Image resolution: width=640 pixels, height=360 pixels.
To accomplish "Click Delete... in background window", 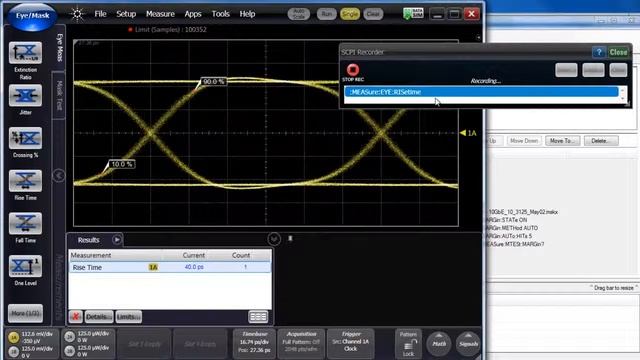I will point(601,141).
